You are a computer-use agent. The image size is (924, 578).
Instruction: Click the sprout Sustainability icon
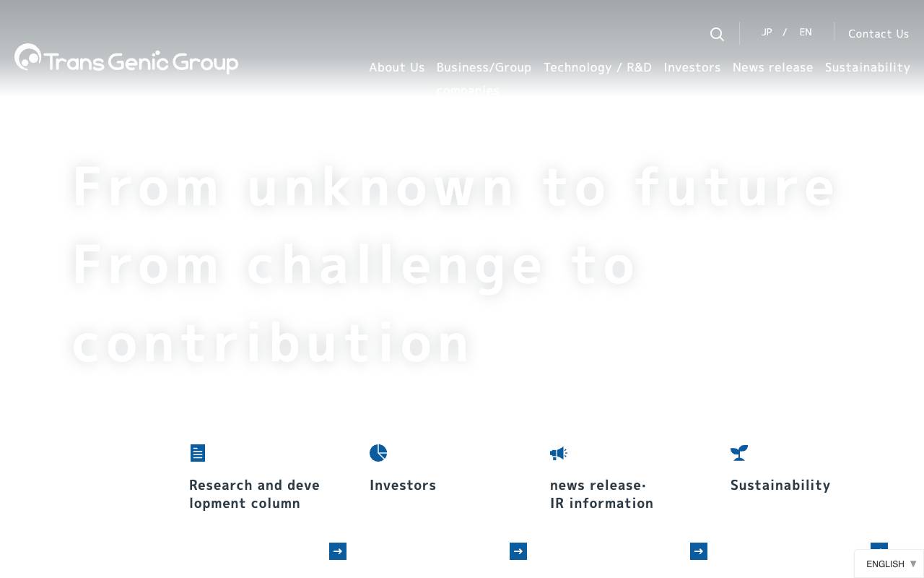(738, 453)
